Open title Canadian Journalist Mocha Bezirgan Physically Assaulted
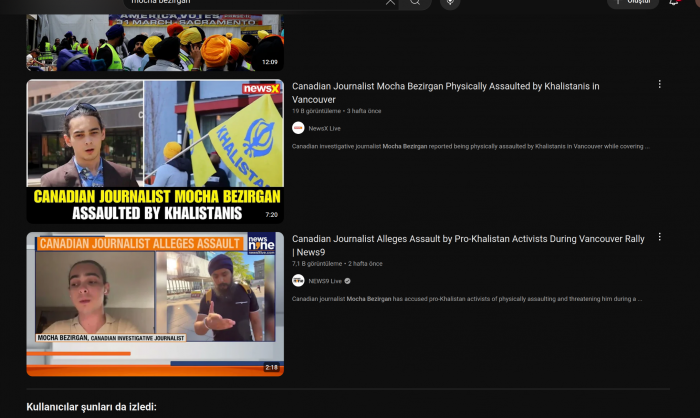This screenshot has height=418, width=700. 446,93
